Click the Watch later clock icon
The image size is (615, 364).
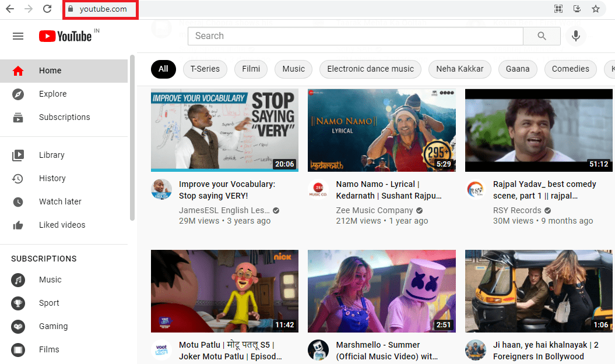(x=18, y=202)
